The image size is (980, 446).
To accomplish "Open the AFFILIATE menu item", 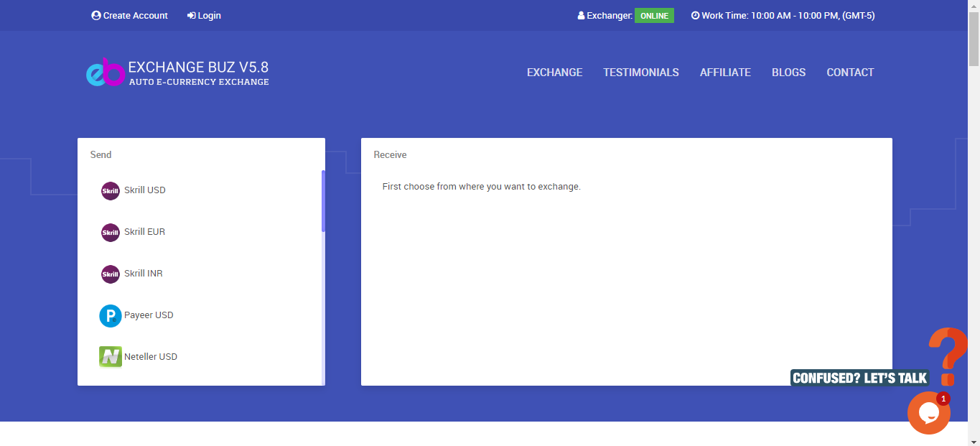I will 725,73.
